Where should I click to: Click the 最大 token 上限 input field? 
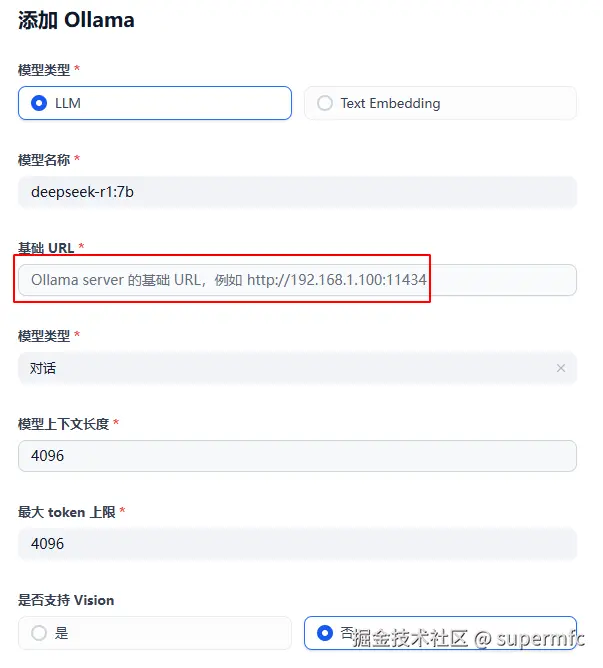click(297, 544)
